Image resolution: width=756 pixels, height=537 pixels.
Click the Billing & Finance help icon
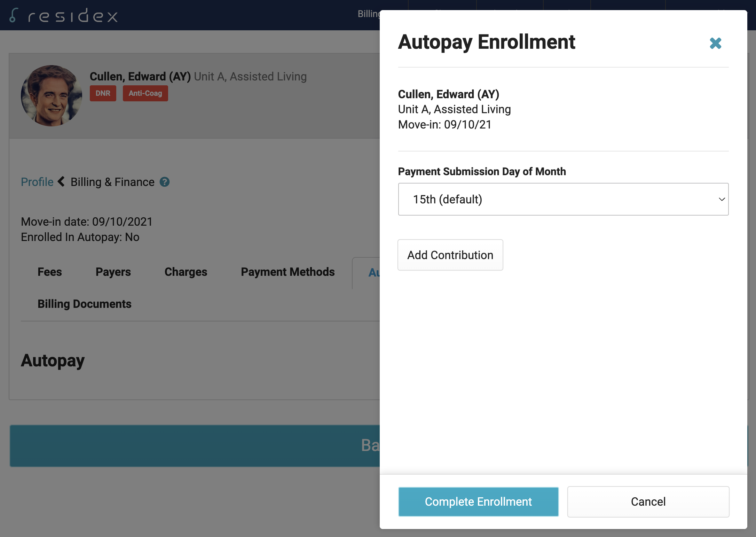[x=164, y=182]
